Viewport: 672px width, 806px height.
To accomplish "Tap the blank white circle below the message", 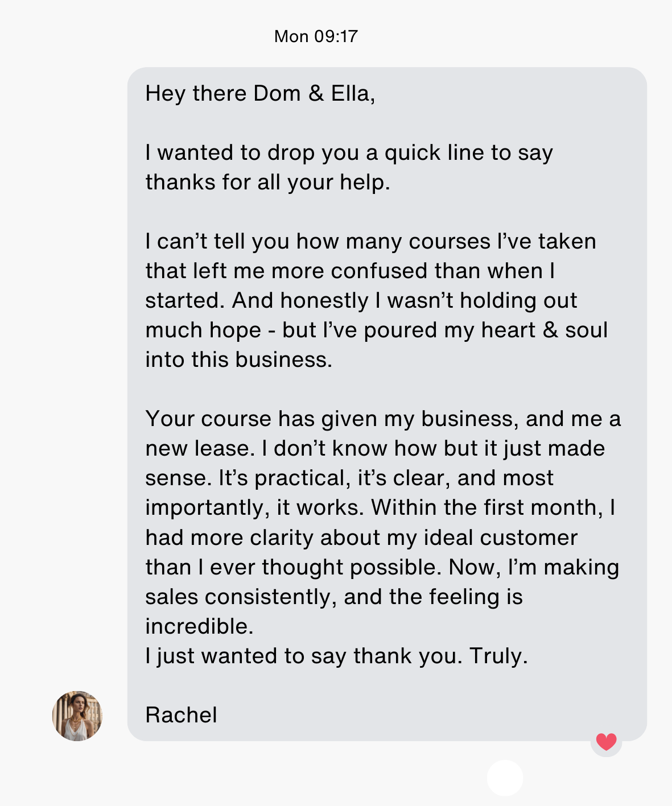I will coord(505,777).
